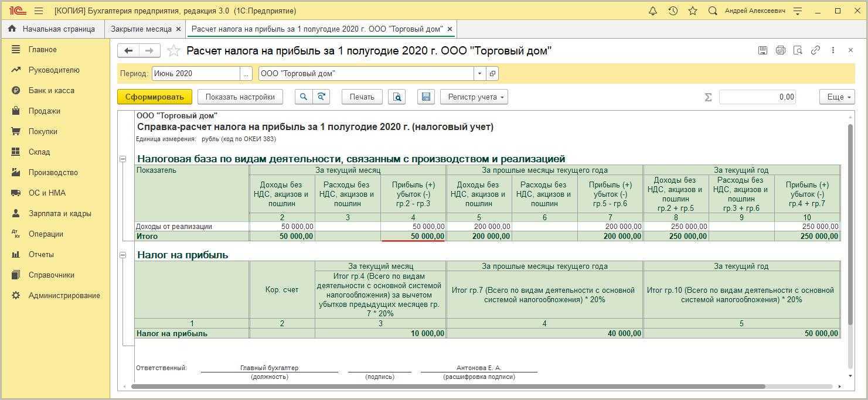868x400 pixels.
Task: Print icon in the report header
Action: 780,50
